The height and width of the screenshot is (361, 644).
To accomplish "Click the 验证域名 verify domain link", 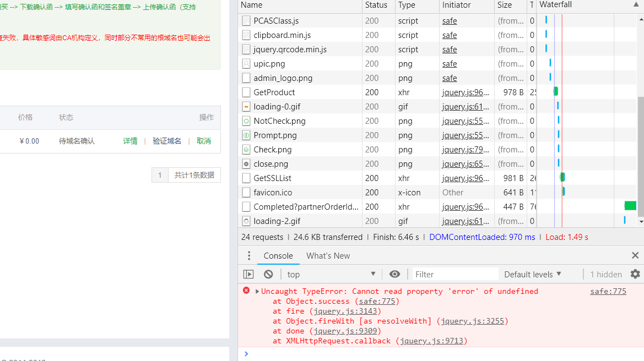I will pos(167,141).
